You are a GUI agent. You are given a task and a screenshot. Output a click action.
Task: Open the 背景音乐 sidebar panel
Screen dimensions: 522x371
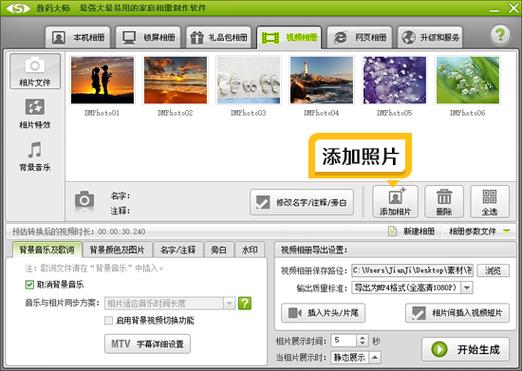[x=35, y=156]
